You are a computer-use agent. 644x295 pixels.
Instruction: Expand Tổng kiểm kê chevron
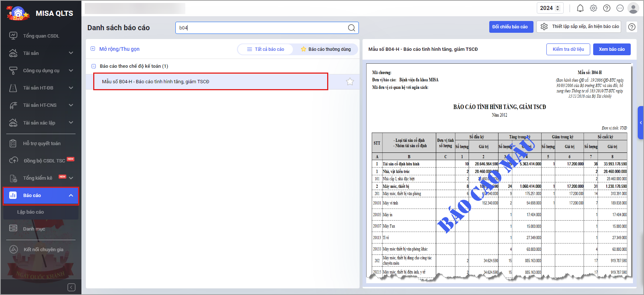pos(71,178)
